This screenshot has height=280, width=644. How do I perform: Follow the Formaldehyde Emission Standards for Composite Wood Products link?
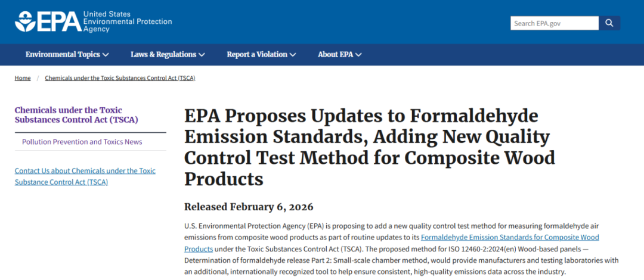click(x=510, y=237)
